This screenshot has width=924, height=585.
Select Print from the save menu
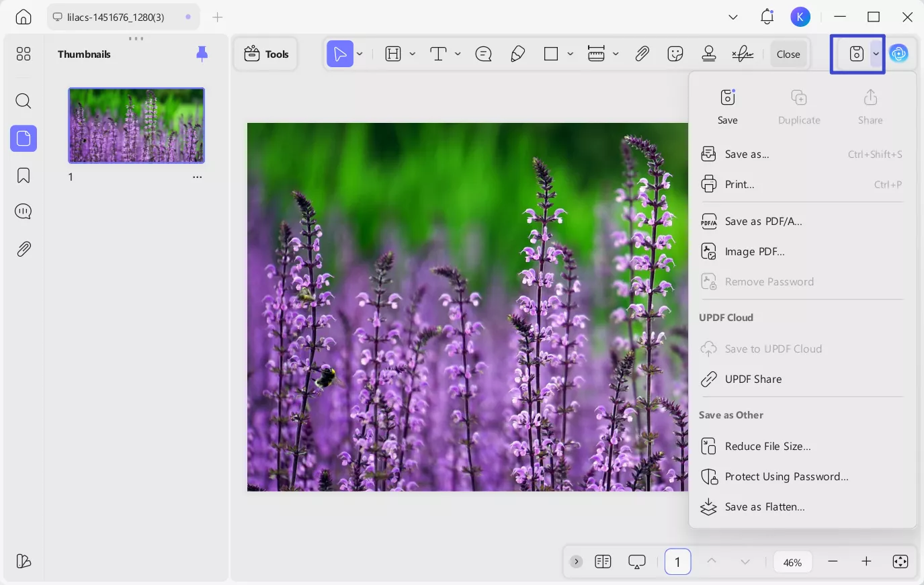point(739,184)
